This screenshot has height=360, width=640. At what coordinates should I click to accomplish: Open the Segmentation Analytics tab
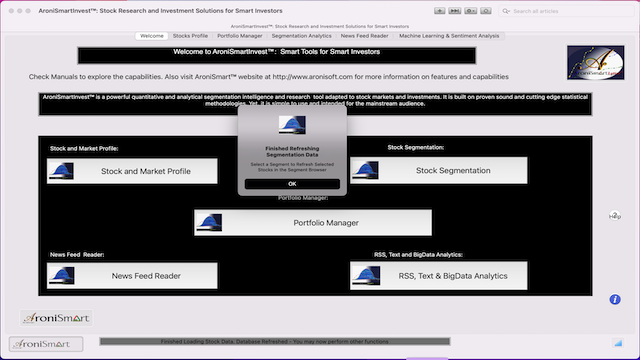[x=302, y=36]
